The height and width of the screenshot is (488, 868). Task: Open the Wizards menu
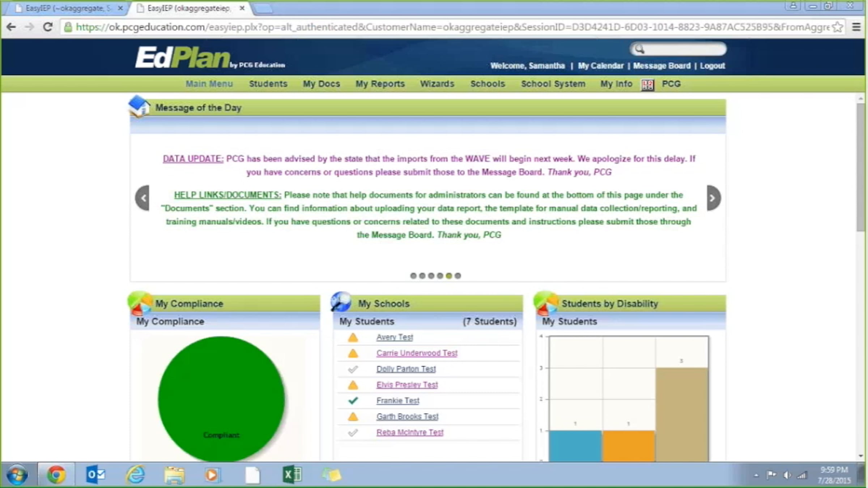pyautogui.click(x=437, y=84)
